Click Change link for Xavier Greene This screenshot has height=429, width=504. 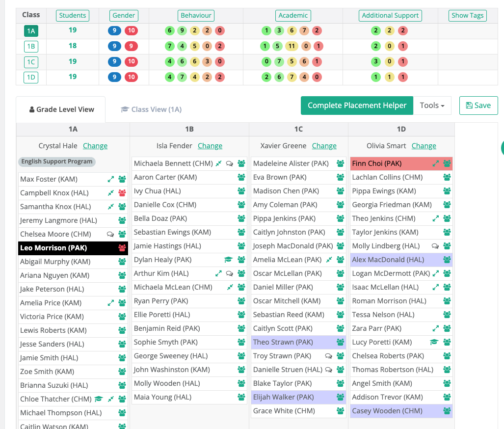tap(324, 146)
